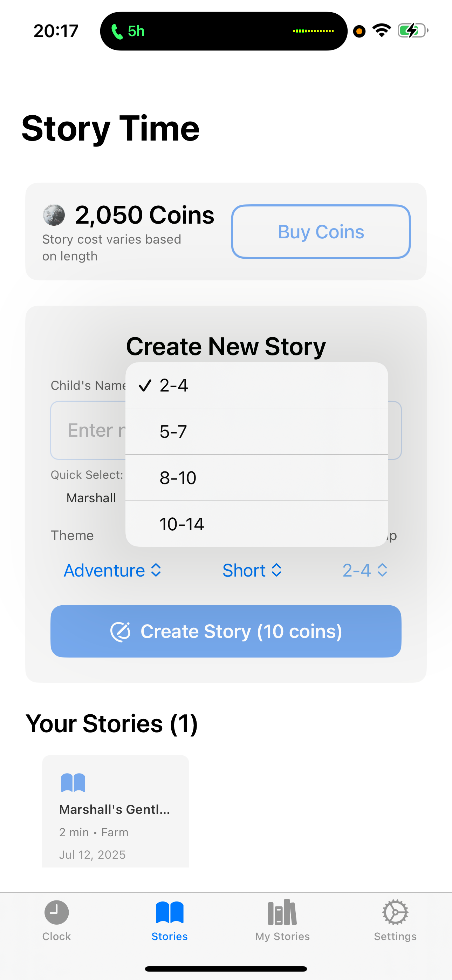This screenshot has width=452, height=980.
Task: Tap the open book icon on story card
Action: 73,783
